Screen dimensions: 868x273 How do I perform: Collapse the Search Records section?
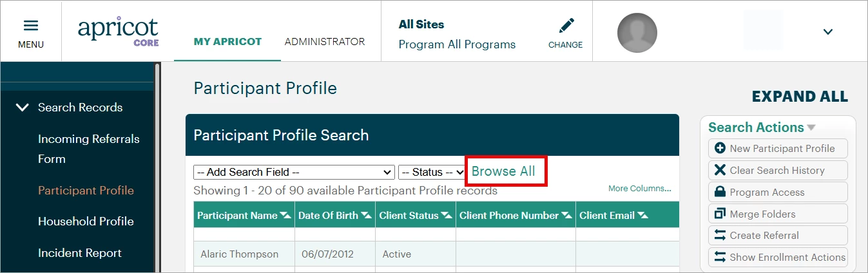pos(23,108)
